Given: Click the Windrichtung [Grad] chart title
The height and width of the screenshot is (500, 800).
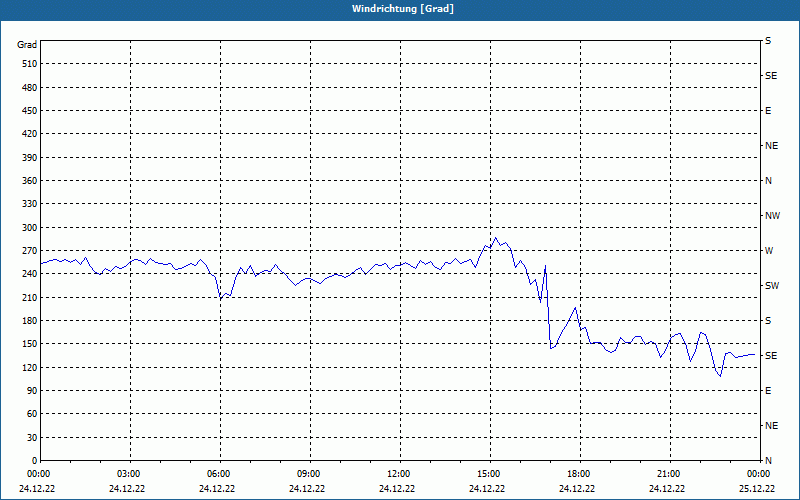Looking at the screenshot, I should click(403, 9).
